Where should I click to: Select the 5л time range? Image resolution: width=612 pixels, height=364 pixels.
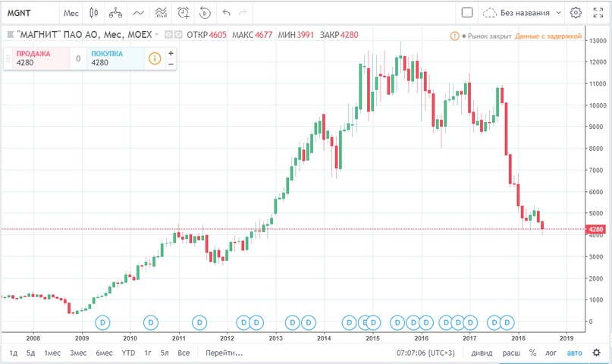(x=165, y=353)
